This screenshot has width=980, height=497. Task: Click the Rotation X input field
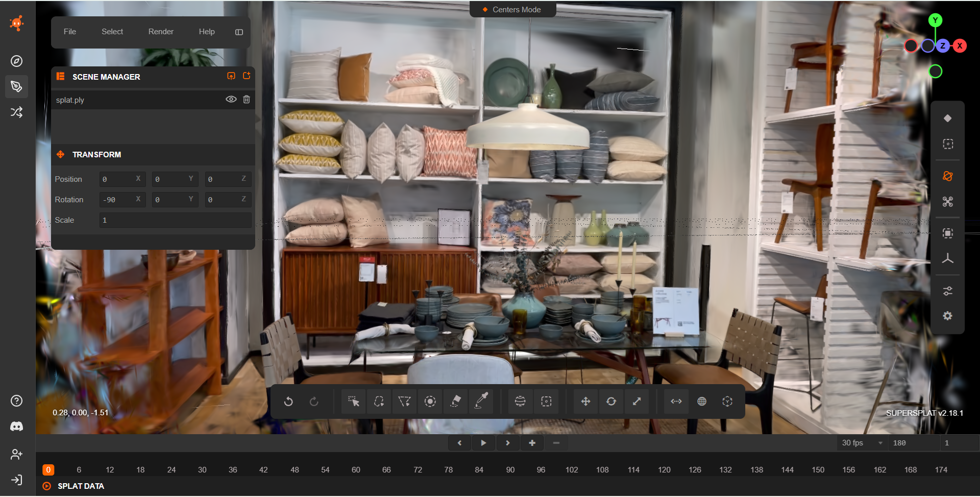(x=122, y=200)
